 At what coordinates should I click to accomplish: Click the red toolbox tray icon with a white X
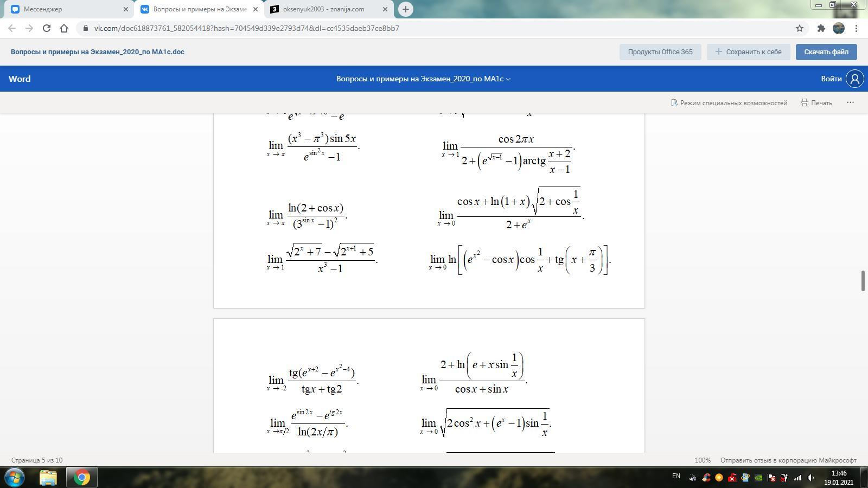[732, 478]
